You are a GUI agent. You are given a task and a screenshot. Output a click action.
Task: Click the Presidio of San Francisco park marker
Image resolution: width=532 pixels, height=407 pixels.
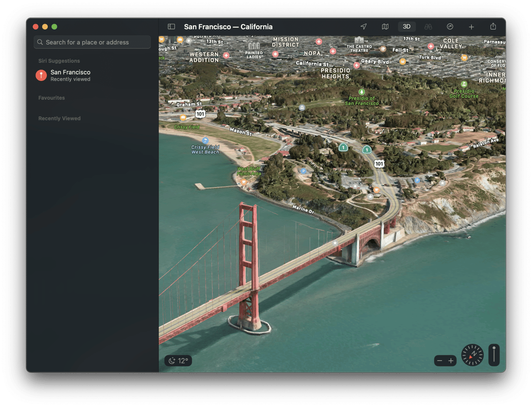tap(361, 92)
